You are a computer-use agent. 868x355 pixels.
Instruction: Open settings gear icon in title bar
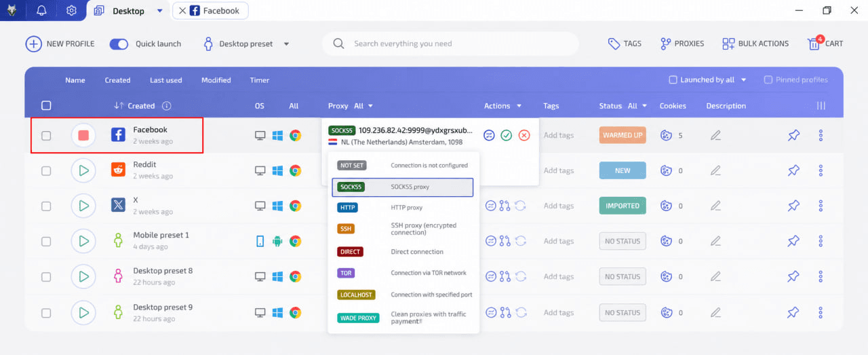coord(72,11)
